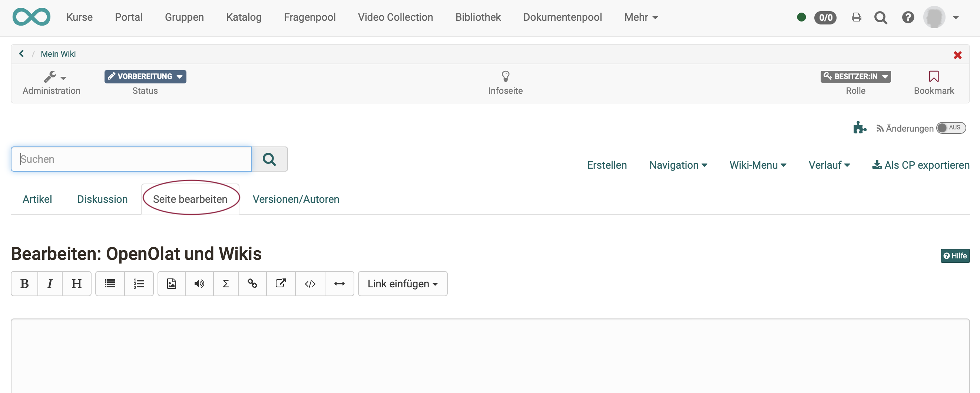This screenshot has width=980, height=393.
Task: Open the print view
Action: pos(856,17)
